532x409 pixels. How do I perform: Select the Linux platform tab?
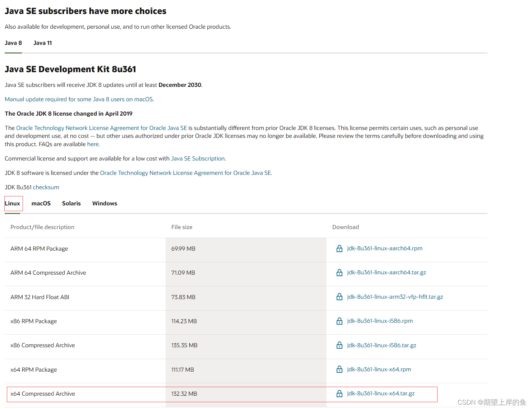click(13, 203)
